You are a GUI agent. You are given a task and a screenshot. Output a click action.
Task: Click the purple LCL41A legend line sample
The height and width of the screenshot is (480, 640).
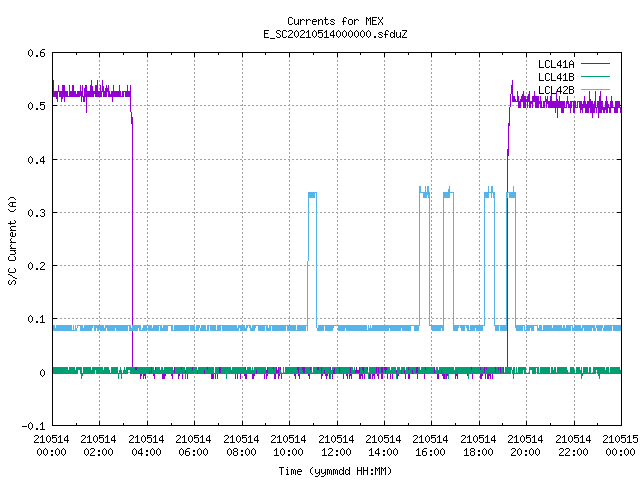tap(595, 64)
